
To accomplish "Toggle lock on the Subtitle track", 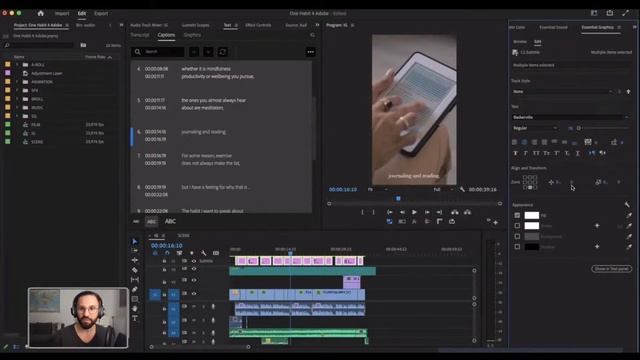I will pyautogui.click(x=164, y=261).
